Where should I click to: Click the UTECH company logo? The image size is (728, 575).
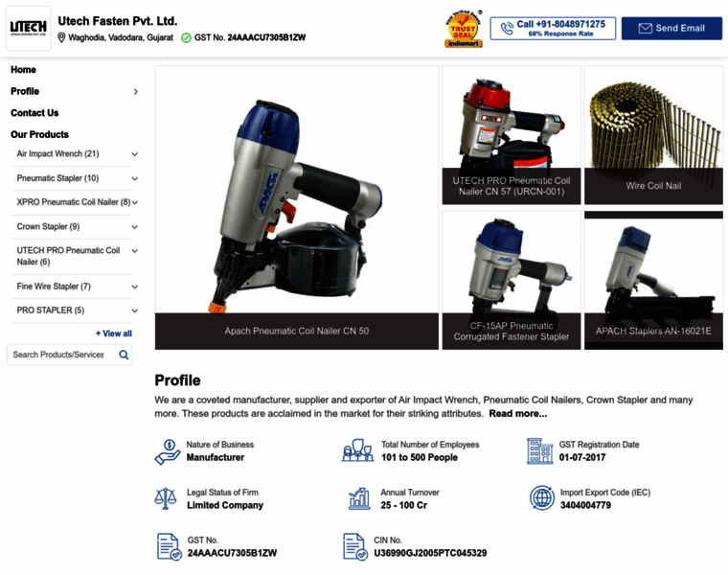click(29, 28)
